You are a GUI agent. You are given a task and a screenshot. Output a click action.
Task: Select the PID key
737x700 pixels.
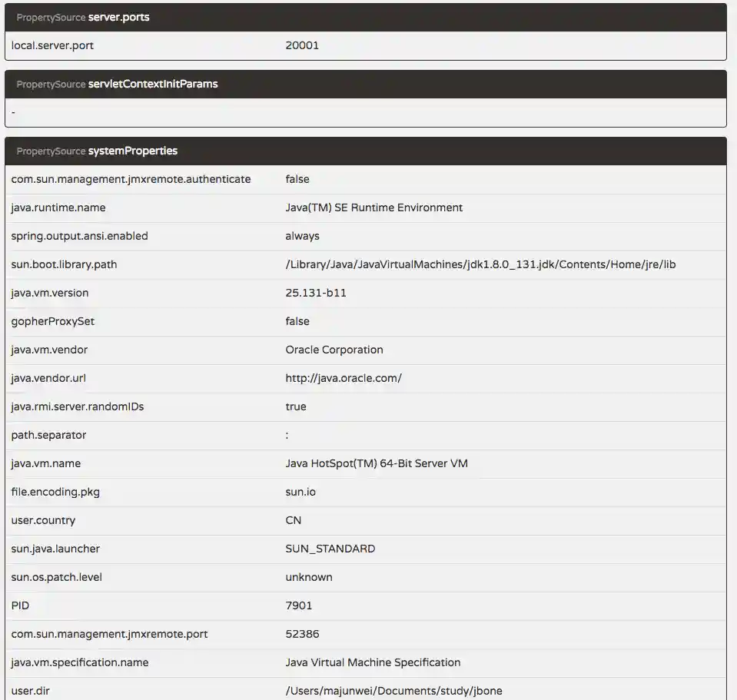click(x=20, y=605)
